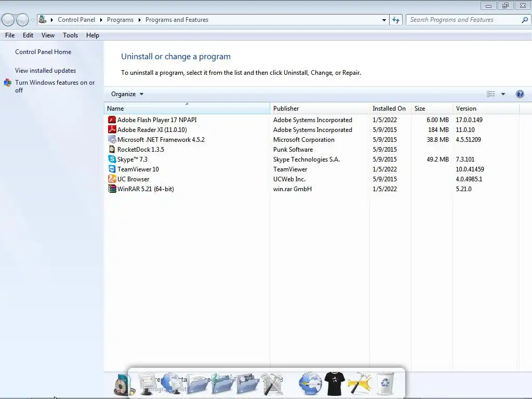
Task: Open the globe browser dock icon
Action: pos(310,383)
